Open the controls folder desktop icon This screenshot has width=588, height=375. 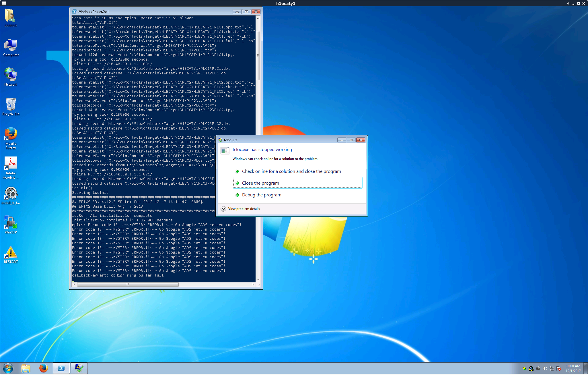tap(11, 18)
